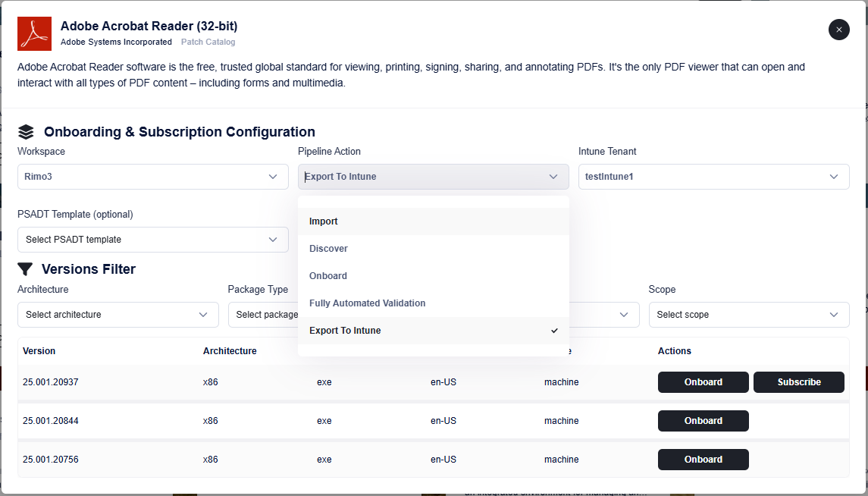The width and height of the screenshot is (868, 496).
Task: Click the Versions Filter funnel icon
Action: [x=25, y=269]
